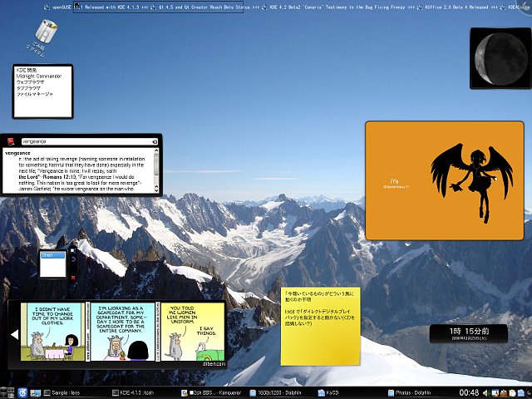Click the orange picture frame with winged silhouette
The width and height of the screenshot is (532, 399).
[x=445, y=180]
